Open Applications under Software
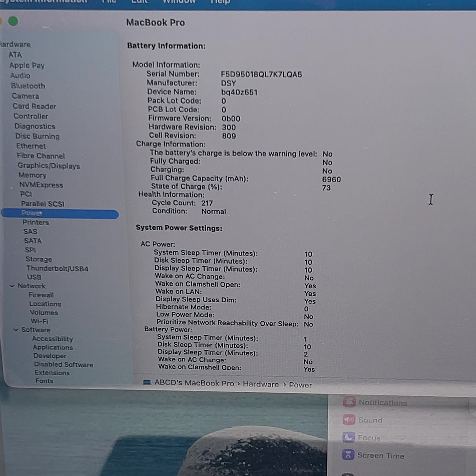Viewport: 476px width, 476px height. point(53,347)
